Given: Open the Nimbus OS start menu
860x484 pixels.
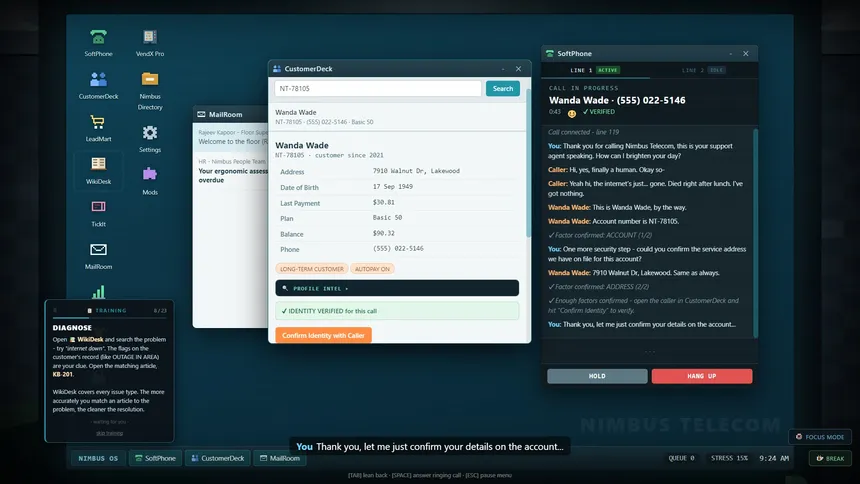Looking at the screenshot, I should [x=98, y=458].
